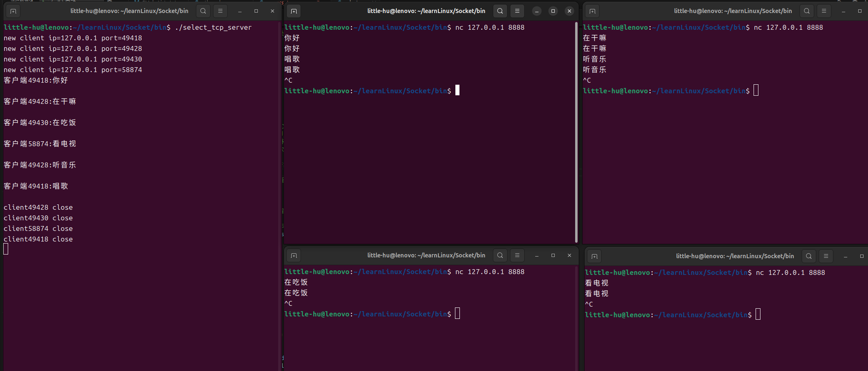Click the vertical scrollbar of the 唱歌 terminal

576,132
